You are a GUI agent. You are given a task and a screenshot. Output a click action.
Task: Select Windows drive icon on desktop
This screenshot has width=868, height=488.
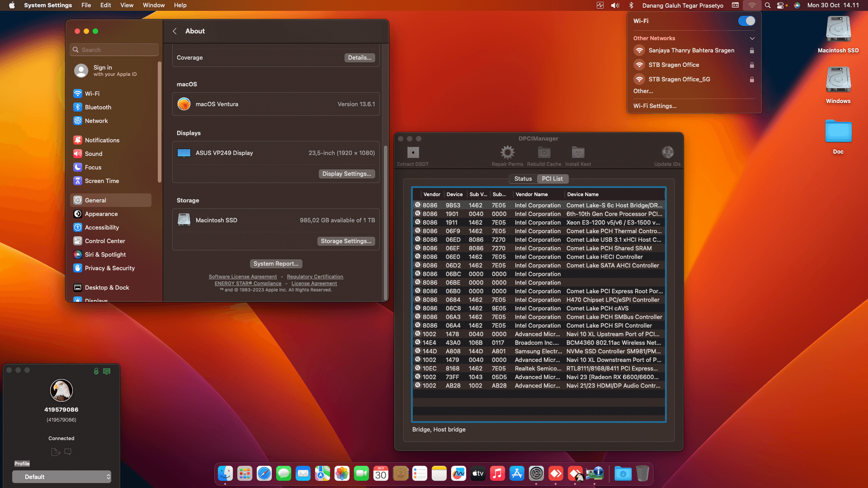(838, 80)
